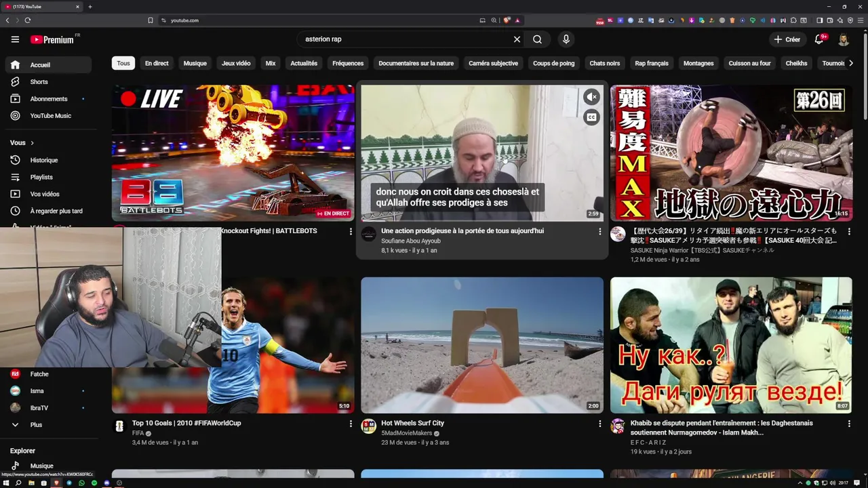The image size is (868, 488).
Task: Open a new browser tab
Action: click(x=90, y=7)
